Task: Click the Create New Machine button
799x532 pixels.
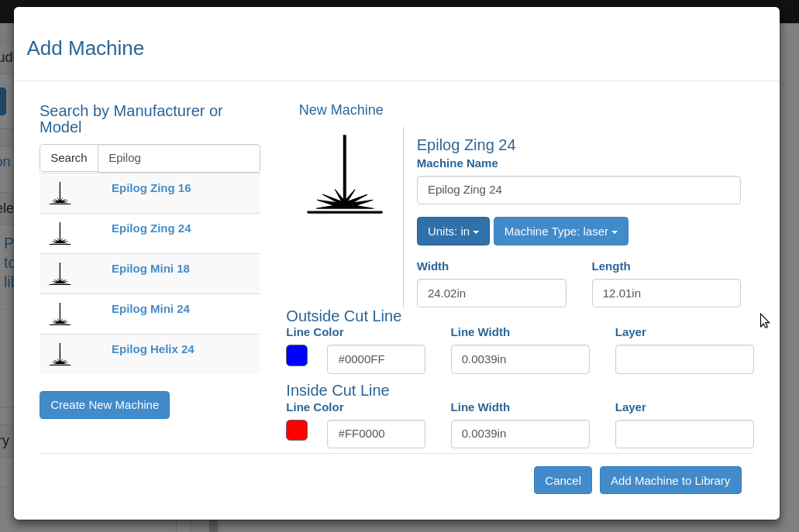Action: pyautogui.click(x=105, y=405)
